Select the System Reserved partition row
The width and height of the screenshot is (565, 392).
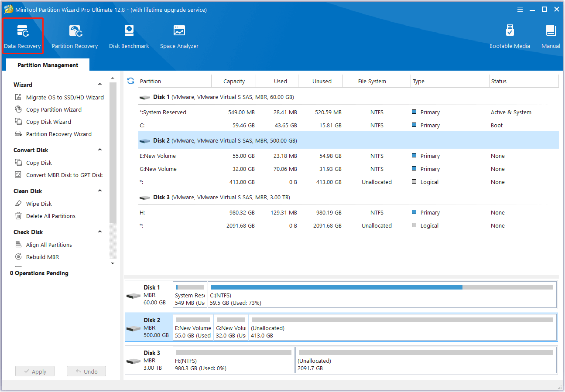click(348, 112)
